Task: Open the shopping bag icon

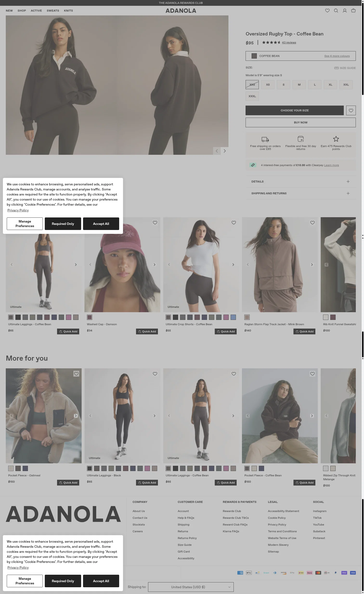Action: [x=353, y=11]
